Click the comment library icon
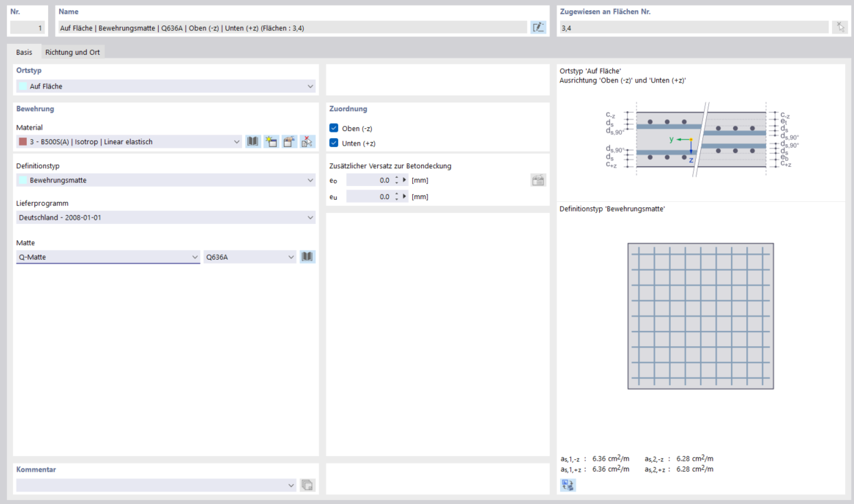Screen dimensions: 854x504 (308, 485)
